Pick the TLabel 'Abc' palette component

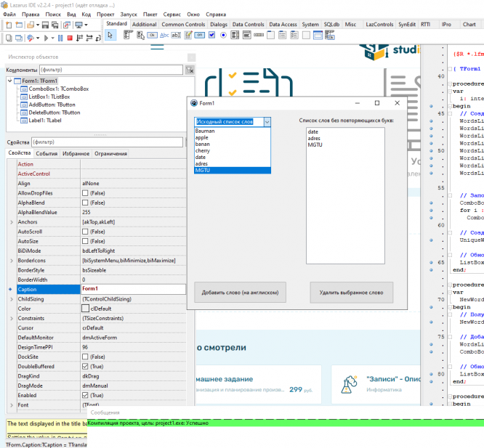[x=165, y=35]
